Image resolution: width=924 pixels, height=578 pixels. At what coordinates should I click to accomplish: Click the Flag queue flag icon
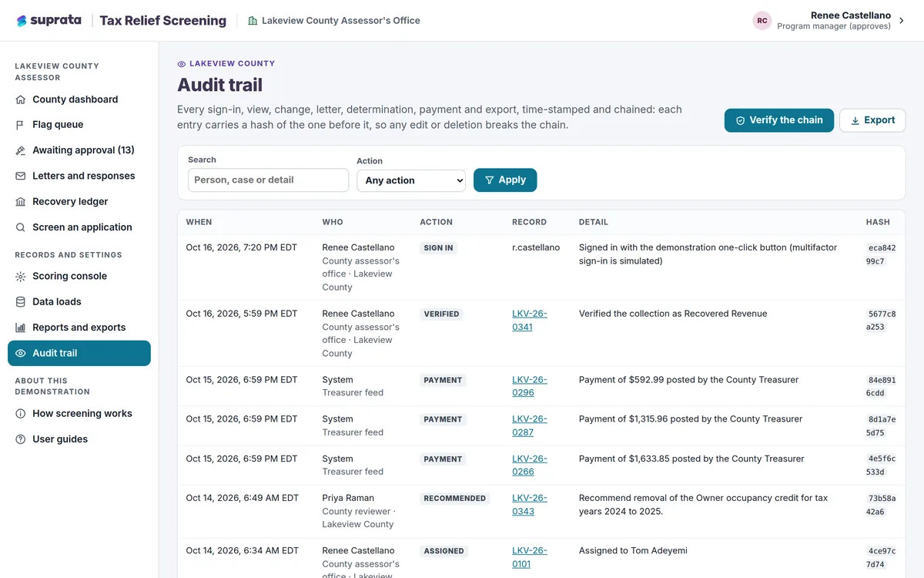click(21, 125)
